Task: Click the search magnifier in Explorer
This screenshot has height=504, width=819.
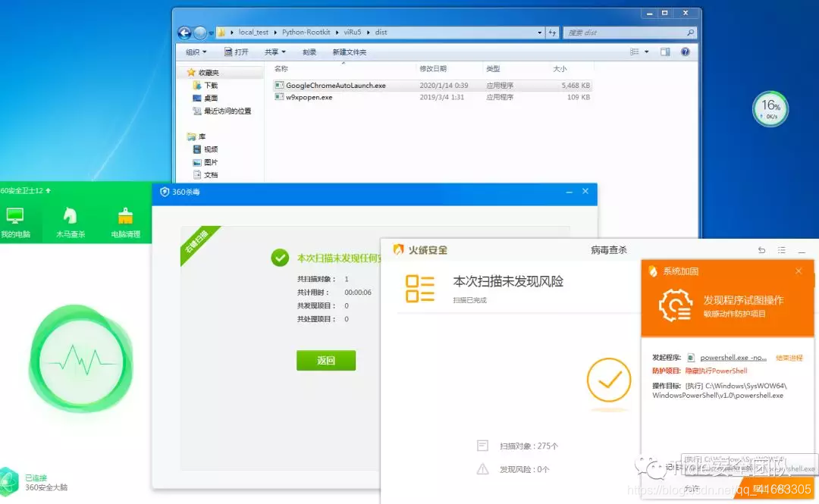Action: click(x=691, y=33)
